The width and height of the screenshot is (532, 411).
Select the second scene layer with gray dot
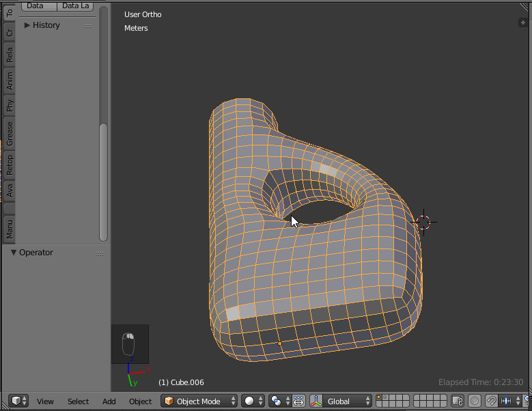point(386,398)
